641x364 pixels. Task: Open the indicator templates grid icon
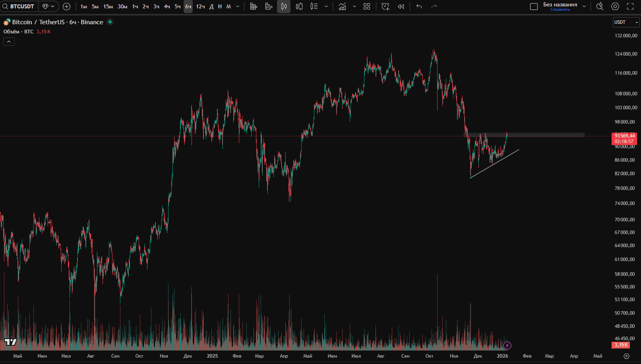(x=367, y=6)
